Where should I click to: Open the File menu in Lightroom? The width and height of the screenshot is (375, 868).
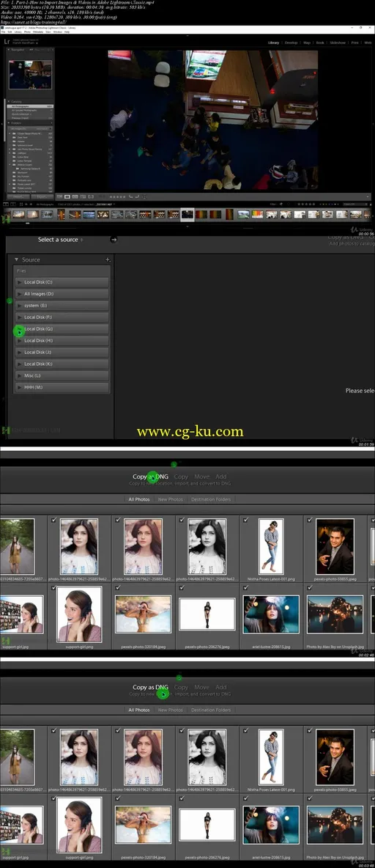(4, 32)
